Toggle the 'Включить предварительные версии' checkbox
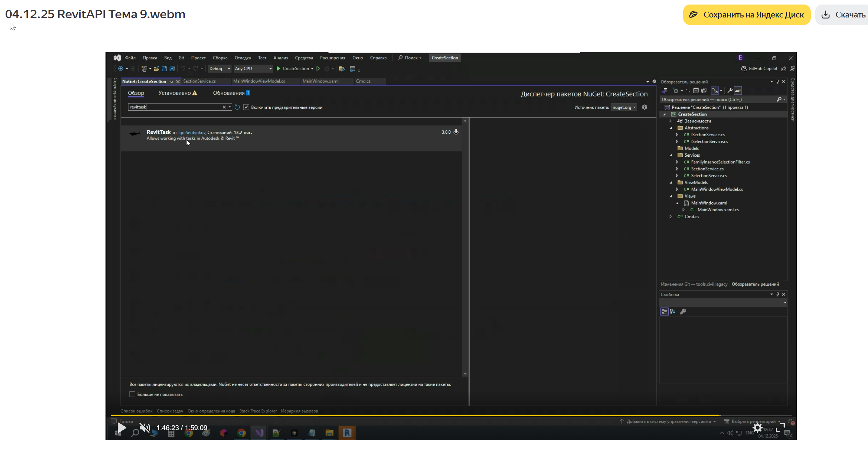 [x=246, y=107]
